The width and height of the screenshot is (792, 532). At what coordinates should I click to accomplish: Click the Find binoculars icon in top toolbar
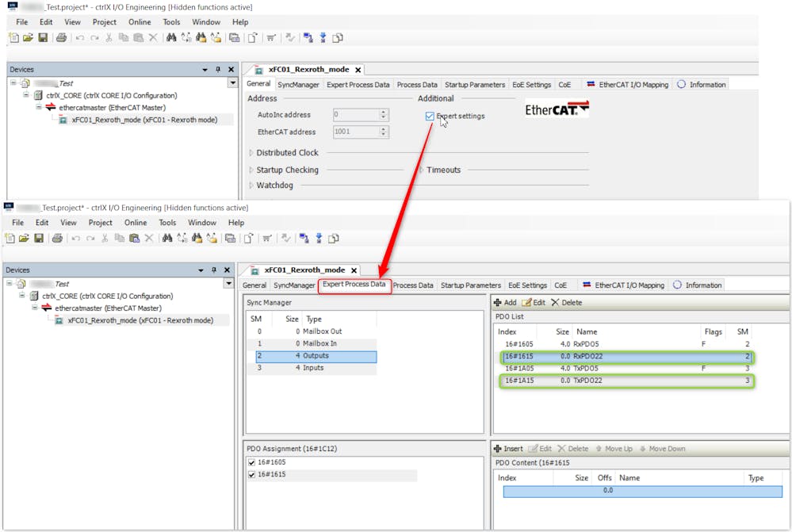[170, 38]
